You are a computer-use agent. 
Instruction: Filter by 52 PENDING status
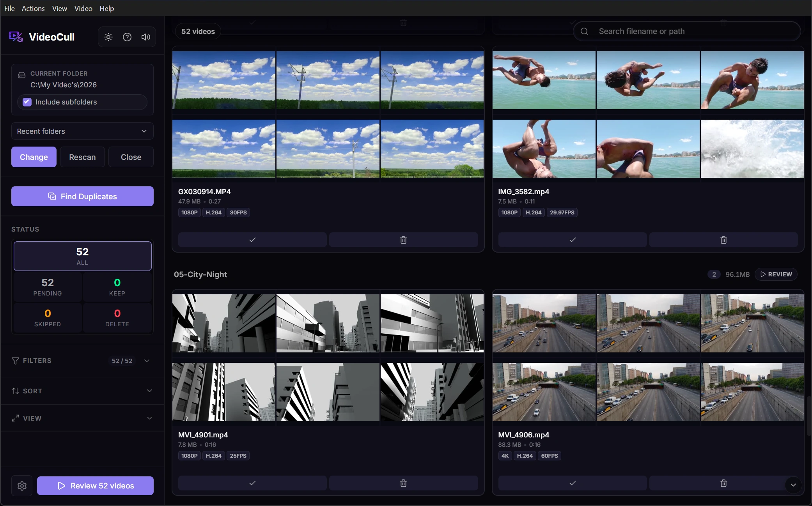pos(48,287)
